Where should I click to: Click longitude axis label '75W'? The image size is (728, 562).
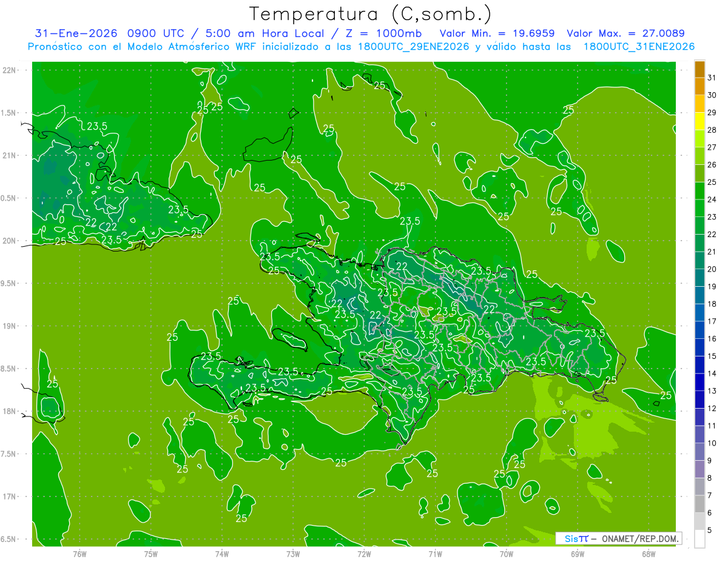pyautogui.click(x=151, y=554)
